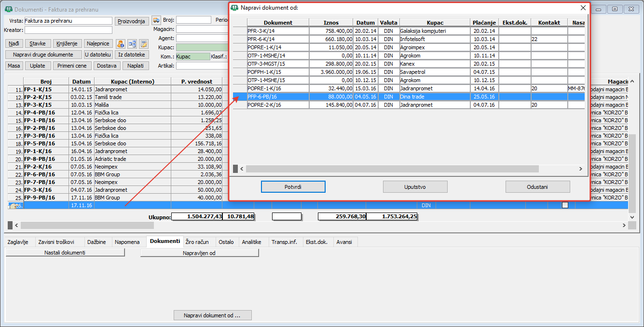Click the Napravljen od button
This screenshot has width=644, height=327.
point(199,253)
